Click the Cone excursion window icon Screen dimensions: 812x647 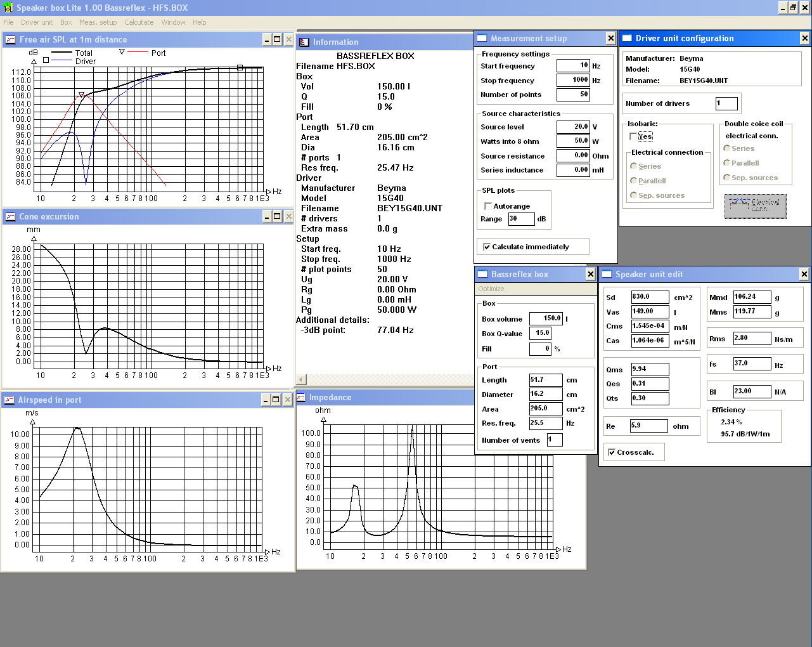pos(10,217)
